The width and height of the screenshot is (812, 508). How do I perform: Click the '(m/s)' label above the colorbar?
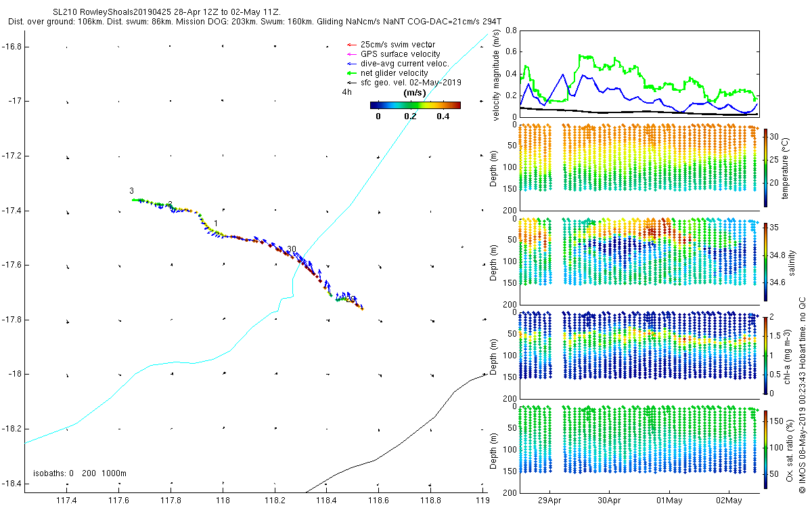414,93
